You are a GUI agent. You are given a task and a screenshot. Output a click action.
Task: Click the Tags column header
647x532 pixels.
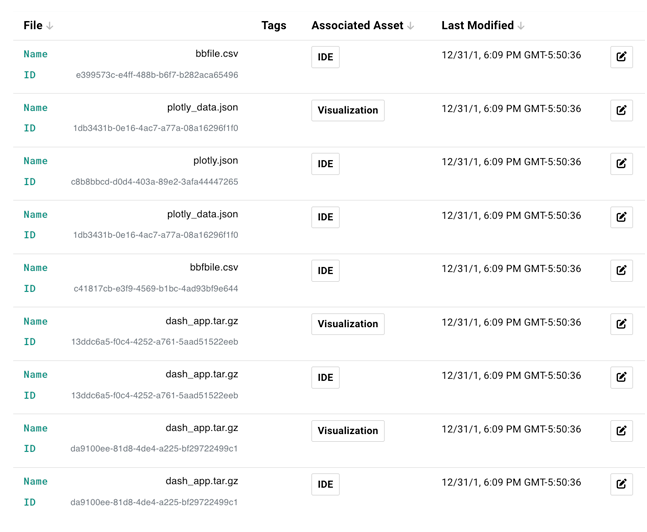(x=273, y=26)
